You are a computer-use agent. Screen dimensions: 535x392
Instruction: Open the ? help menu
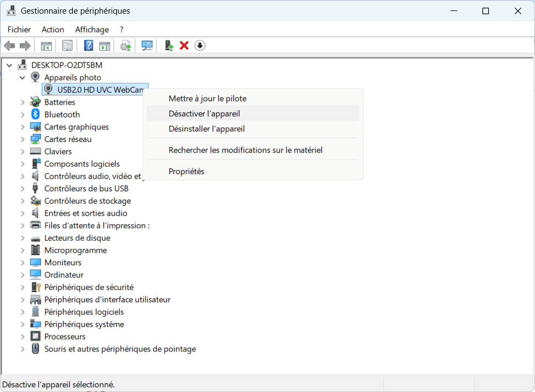pyautogui.click(x=122, y=30)
